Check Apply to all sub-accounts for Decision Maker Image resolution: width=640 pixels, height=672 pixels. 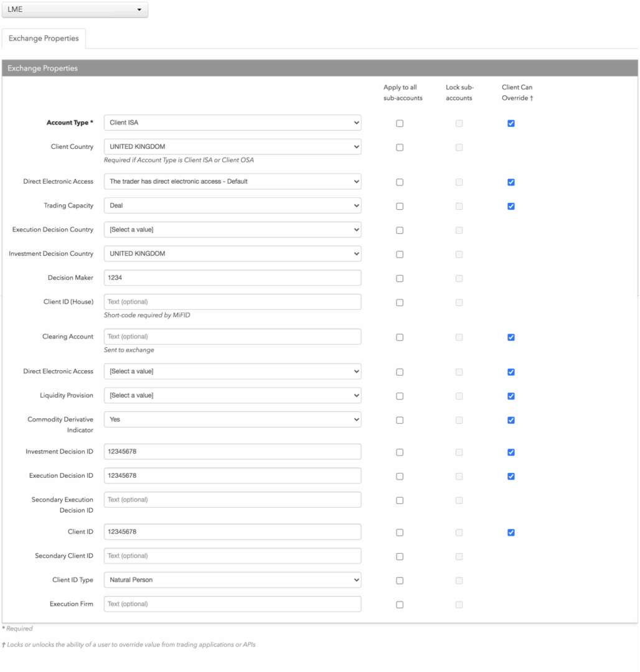point(400,279)
